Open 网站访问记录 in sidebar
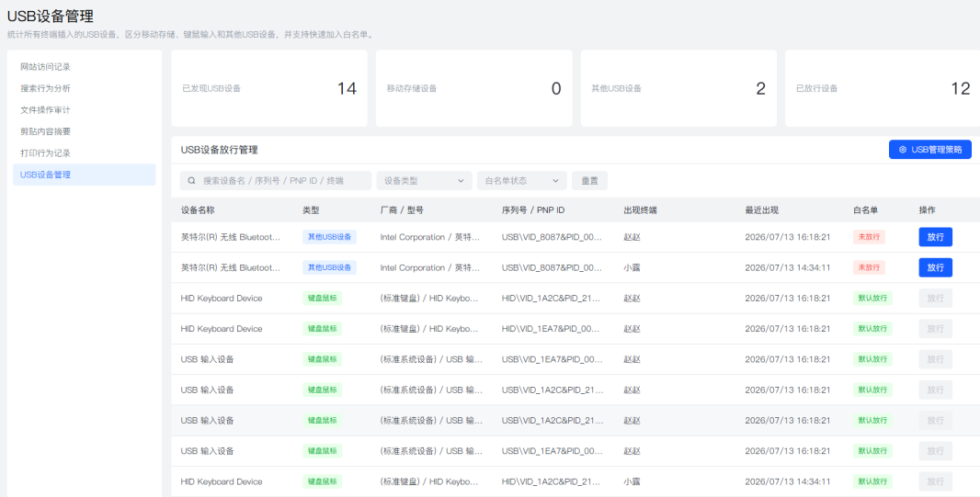The height and width of the screenshot is (497, 980). 45,67
